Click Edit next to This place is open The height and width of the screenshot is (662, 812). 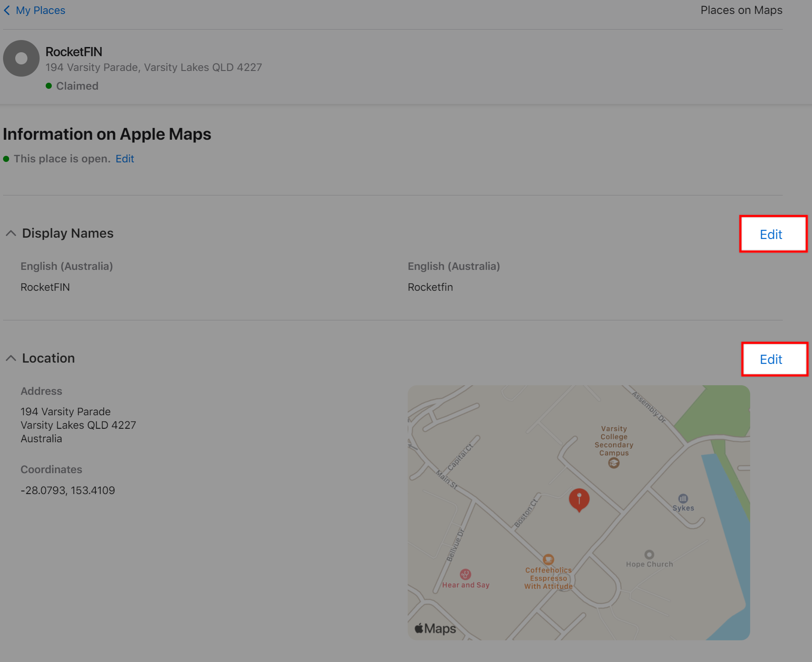[124, 158]
